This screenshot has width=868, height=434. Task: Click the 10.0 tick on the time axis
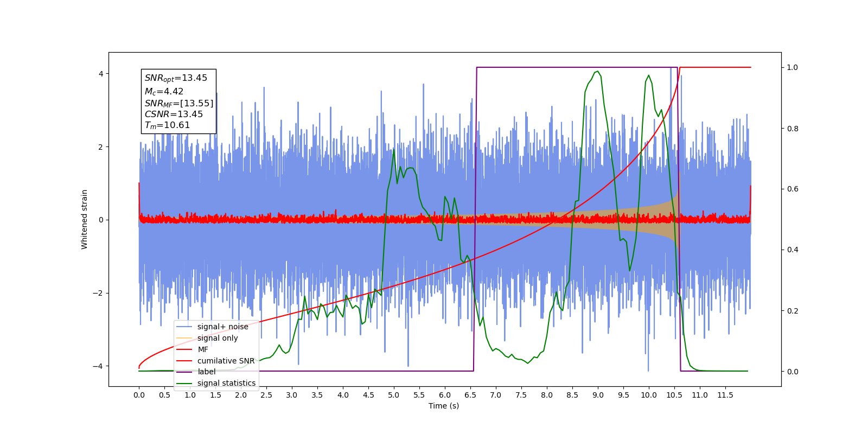[x=649, y=395]
